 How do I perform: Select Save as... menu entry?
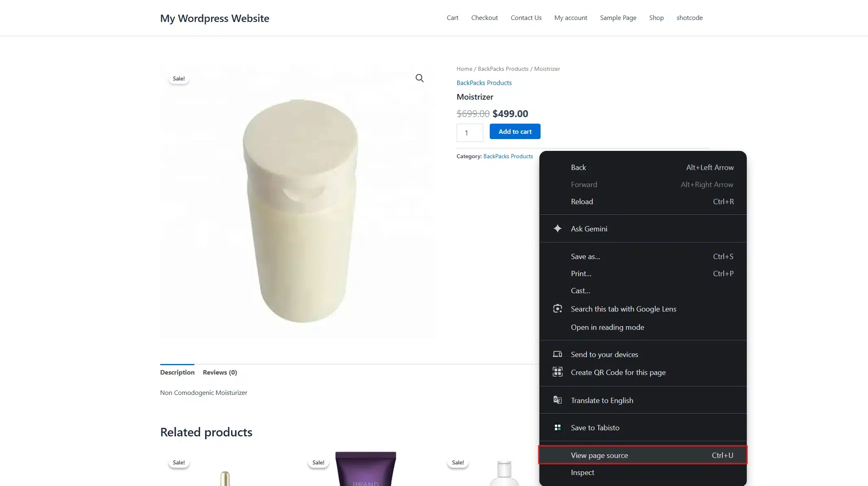point(643,257)
